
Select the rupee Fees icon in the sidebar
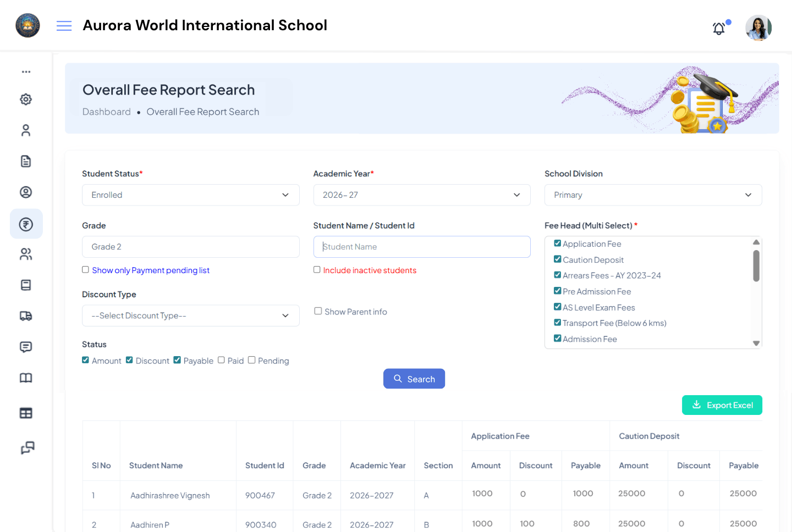tap(25, 224)
